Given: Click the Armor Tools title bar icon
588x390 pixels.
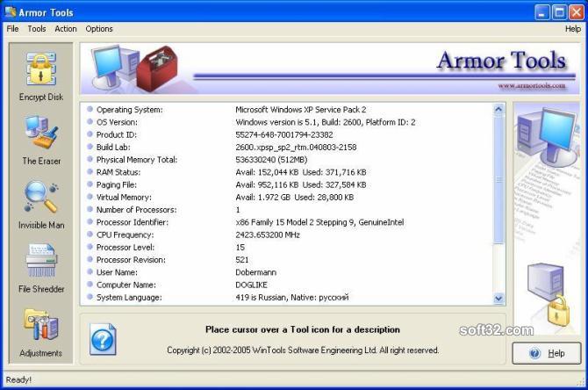Looking at the screenshot, I should (11, 11).
